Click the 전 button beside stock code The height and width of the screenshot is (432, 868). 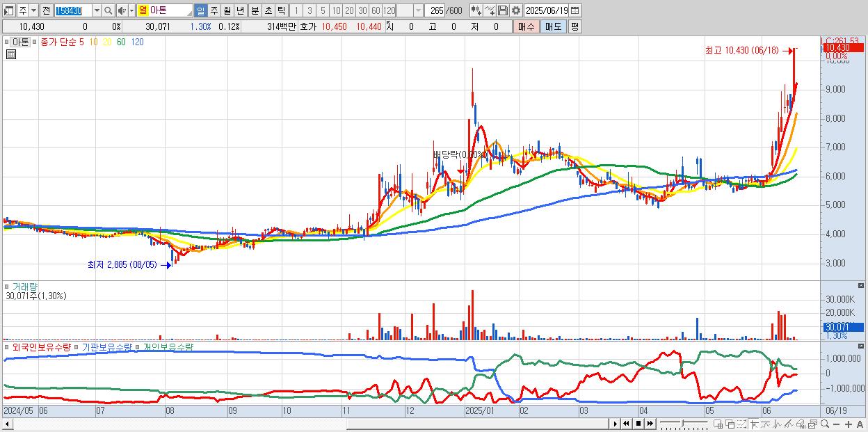pos(46,10)
